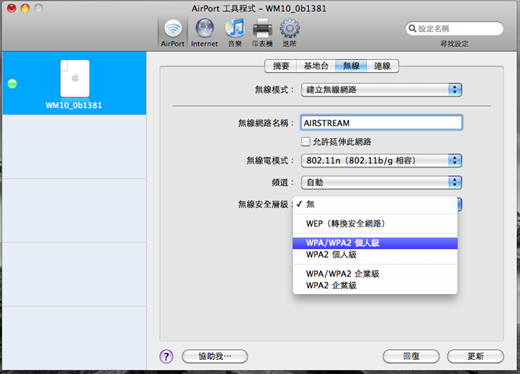The height and width of the screenshot is (374, 520).
Task: Select WPA2 企業級 option
Action: click(375, 285)
